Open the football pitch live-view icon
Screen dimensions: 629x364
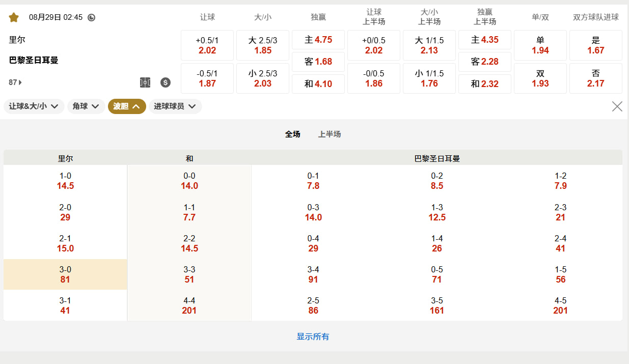click(145, 82)
